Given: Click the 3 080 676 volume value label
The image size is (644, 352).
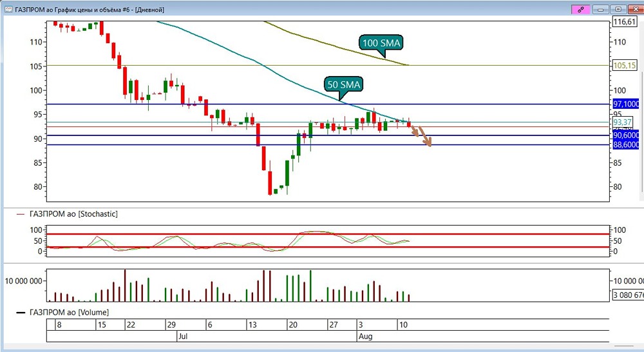Looking at the screenshot, I should [x=628, y=295].
